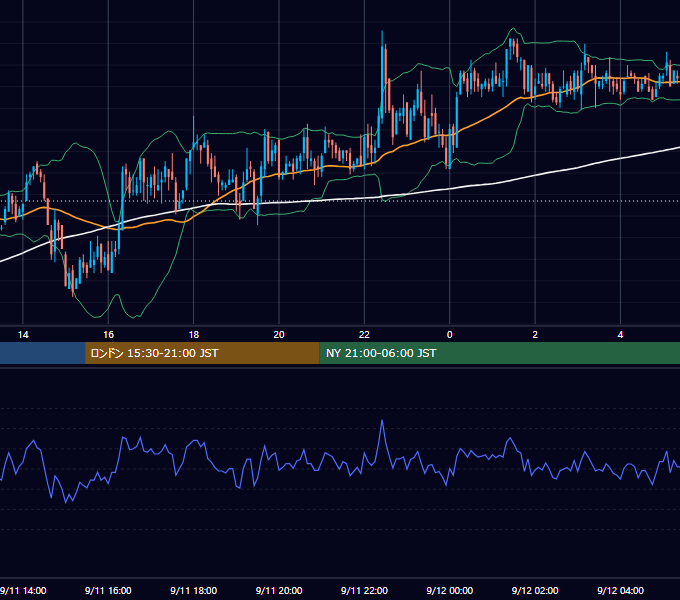Click the 4 hour label on price chart axis
680x600 pixels.
point(620,335)
